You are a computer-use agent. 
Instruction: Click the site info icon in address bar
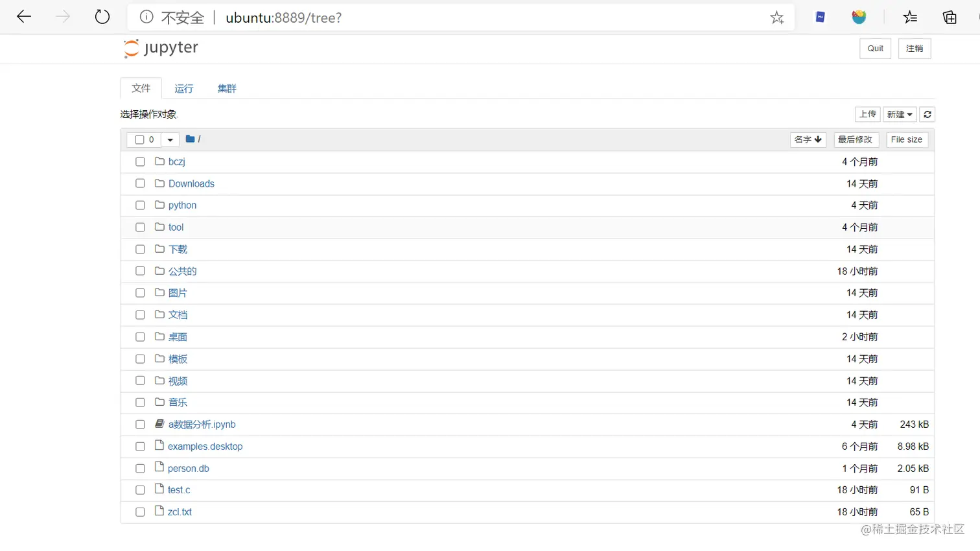pyautogui.click(x=146, y=18)
